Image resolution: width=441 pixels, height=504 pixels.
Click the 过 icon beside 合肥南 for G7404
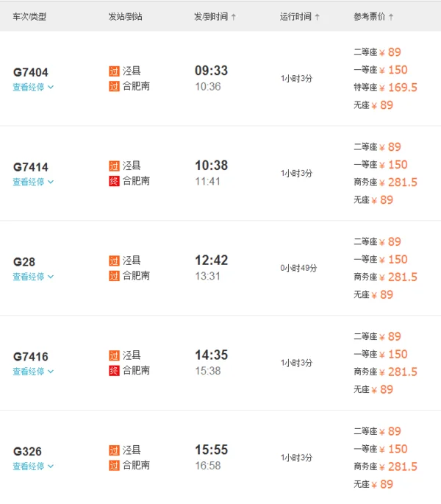click(114, 86)
